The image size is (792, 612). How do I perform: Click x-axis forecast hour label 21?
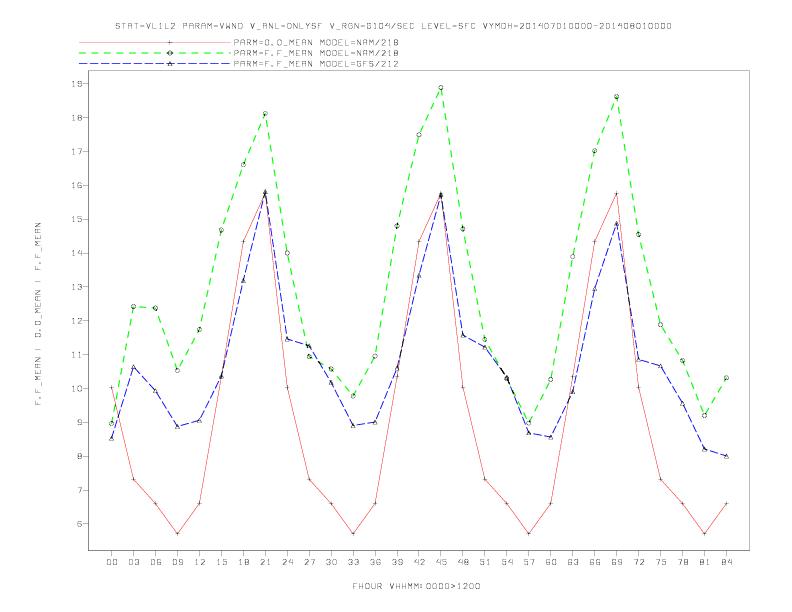point(265,562)
